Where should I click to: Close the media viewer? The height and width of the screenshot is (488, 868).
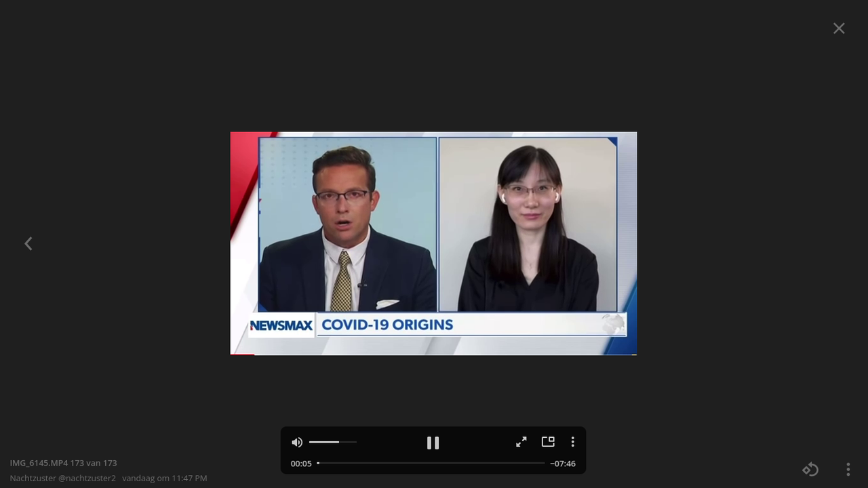click(x=839, y=28)
